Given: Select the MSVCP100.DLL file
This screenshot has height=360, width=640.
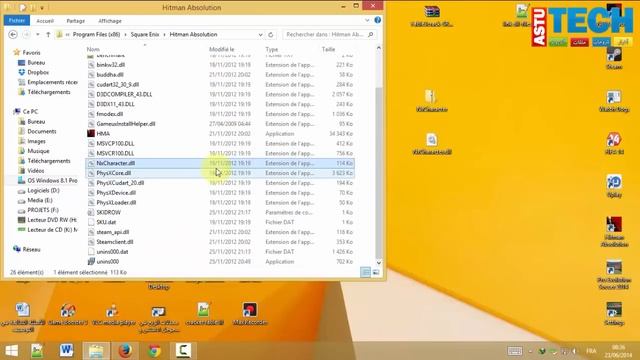Looking at the screenshot, I should point(115,144).
